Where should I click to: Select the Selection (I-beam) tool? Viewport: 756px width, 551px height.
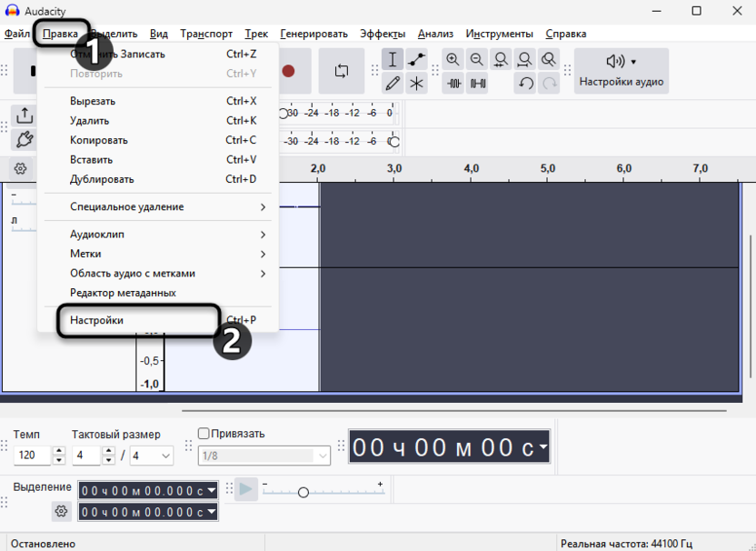393,60
